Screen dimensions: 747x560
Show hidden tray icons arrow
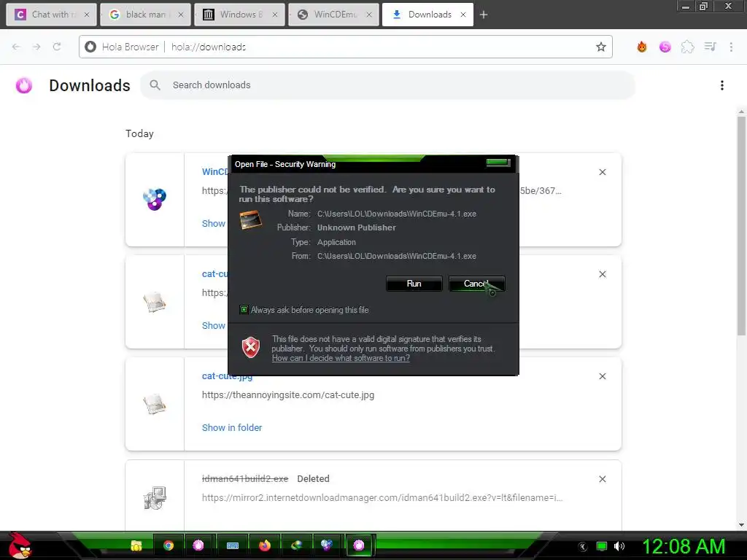pos(583,547)
